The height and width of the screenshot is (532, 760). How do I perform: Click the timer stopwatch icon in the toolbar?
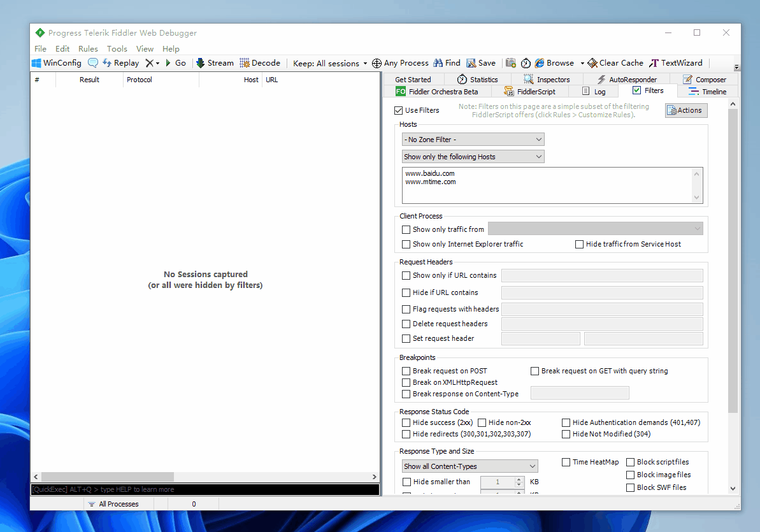pyautogui.click(x=526, y=63)
